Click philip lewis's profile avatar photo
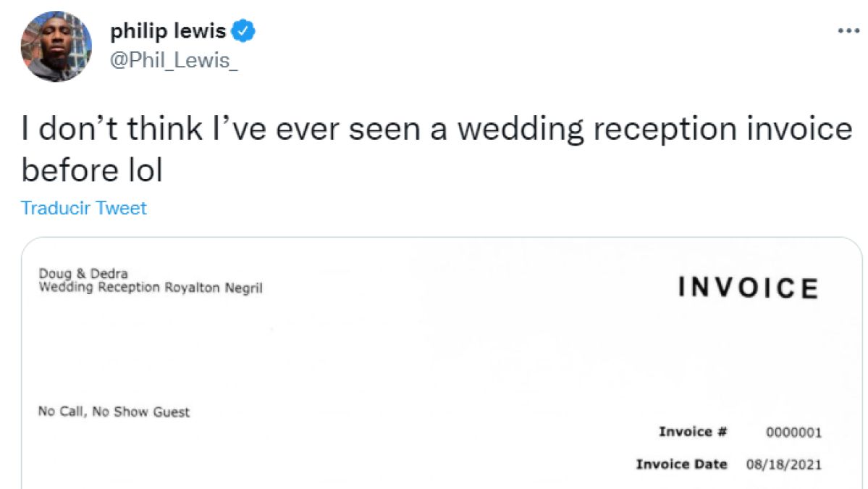This screenshot has width=868, height=489. click(55, 46)
